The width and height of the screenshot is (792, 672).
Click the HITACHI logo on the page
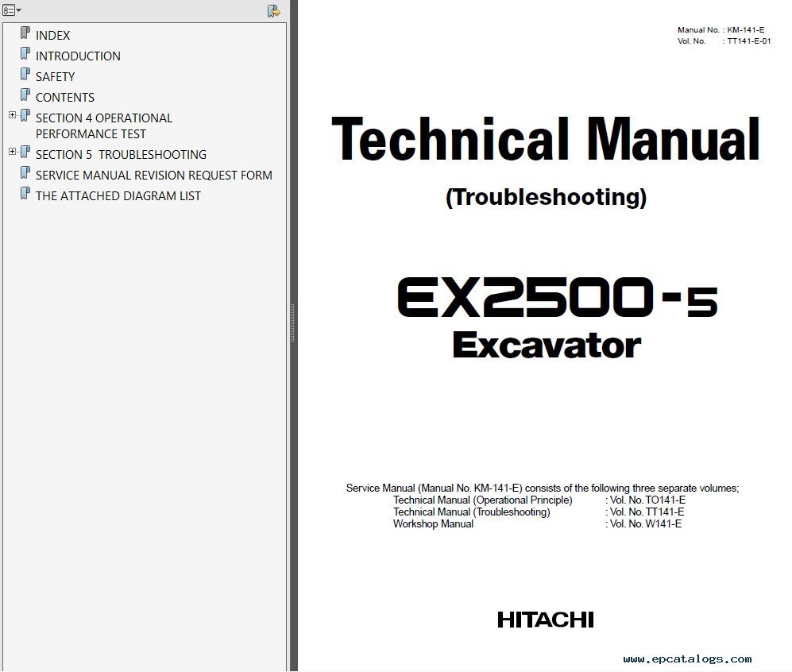click(546, 620)
